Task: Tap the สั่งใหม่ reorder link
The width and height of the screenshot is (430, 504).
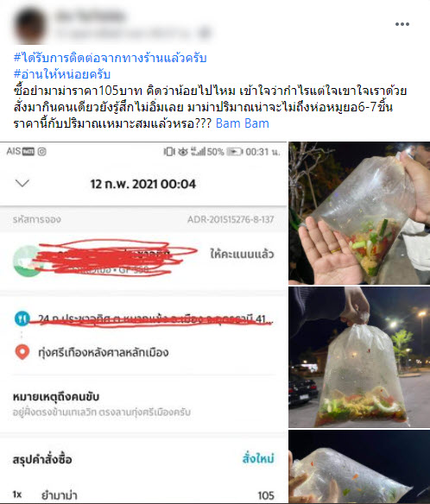Action: click(258, 458)
